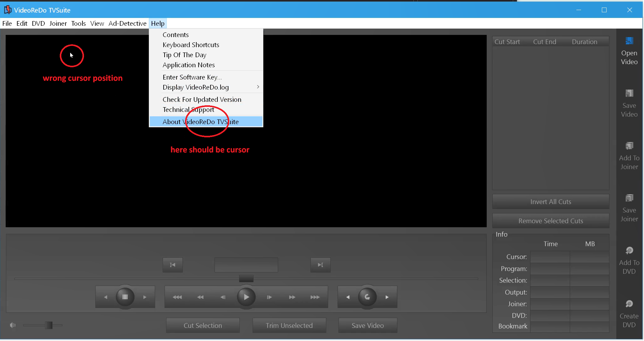Click the Cursor Time field in Info panel
Image resolution: width=644 pixels, height=341 pixels.
(x=550, y=257)
